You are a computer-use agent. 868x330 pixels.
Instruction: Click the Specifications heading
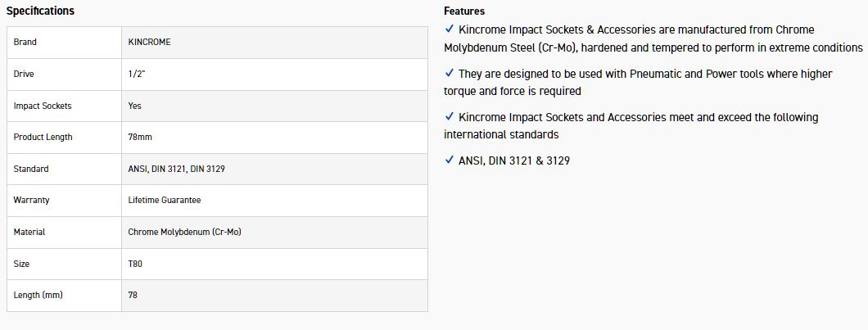tap(41, 11)
